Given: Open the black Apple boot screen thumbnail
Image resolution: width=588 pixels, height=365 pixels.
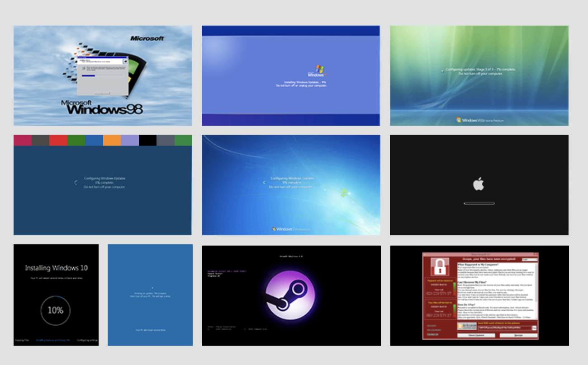Looking at the screenshot, I should coord(479,185).
